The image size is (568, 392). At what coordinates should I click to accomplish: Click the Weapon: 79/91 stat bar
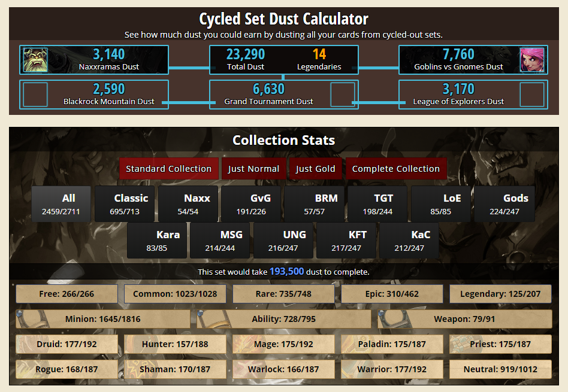pyautogui.click(x=465, y=319)
